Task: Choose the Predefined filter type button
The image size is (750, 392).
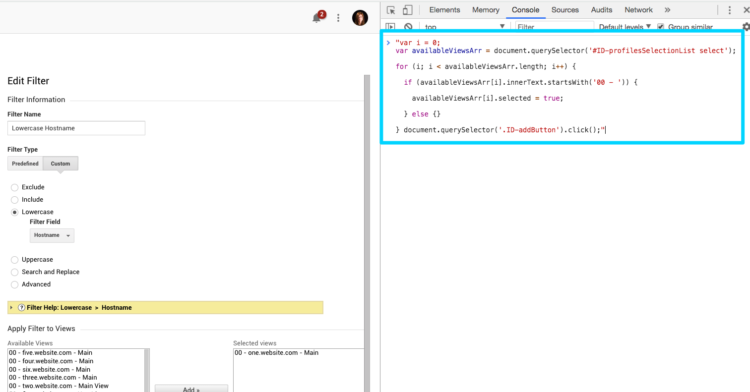Action: point(25,163)
